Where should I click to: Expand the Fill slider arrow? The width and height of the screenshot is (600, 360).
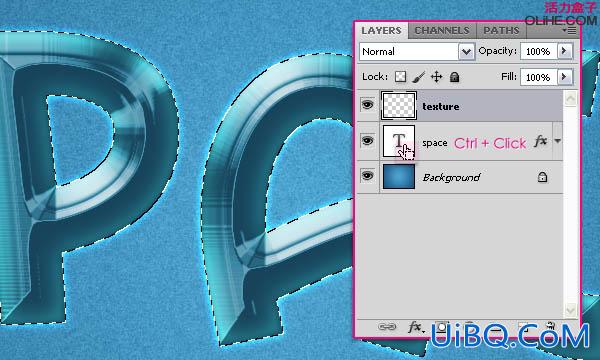564,77
